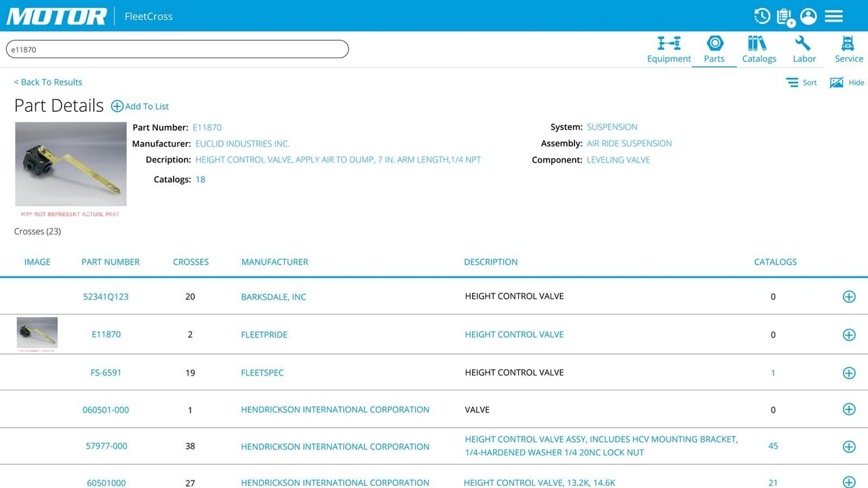
Task: Add part 52341Q123 with plus icon
Action: tap(849, 297)
